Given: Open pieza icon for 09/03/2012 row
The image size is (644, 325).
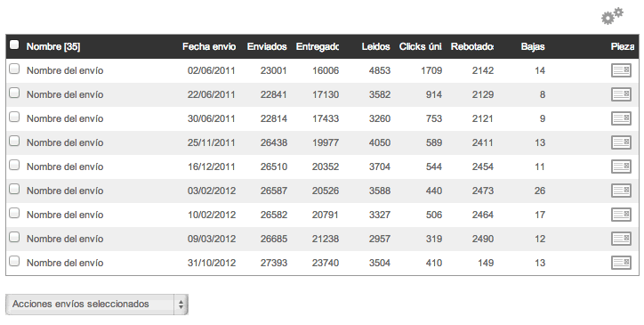Looking at the screenshot, I should [621, 239].
